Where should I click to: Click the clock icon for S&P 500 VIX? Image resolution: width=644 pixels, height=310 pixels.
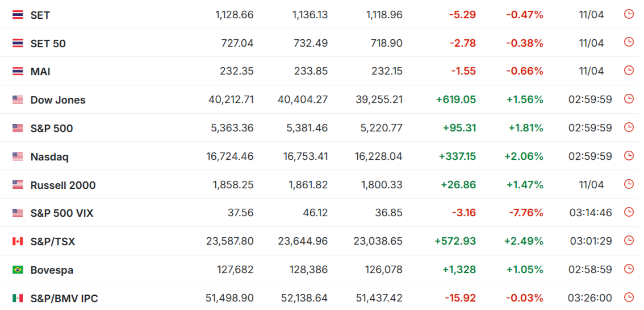click(629, 213)
